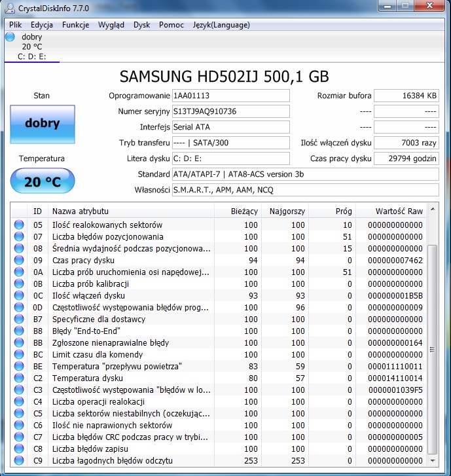Image resolution: width=451 pixels, height=476 pixels.
Task: Click the ID column header
Action: [x=37, y=211]
